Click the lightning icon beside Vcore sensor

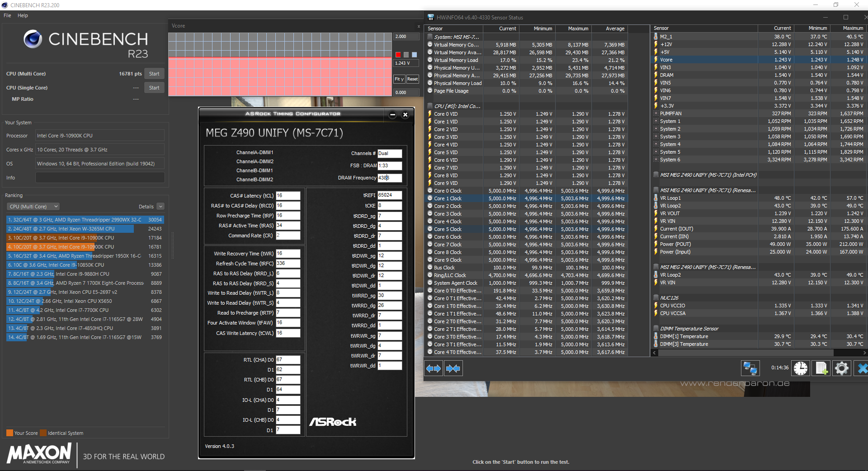(x=656, y=60)
